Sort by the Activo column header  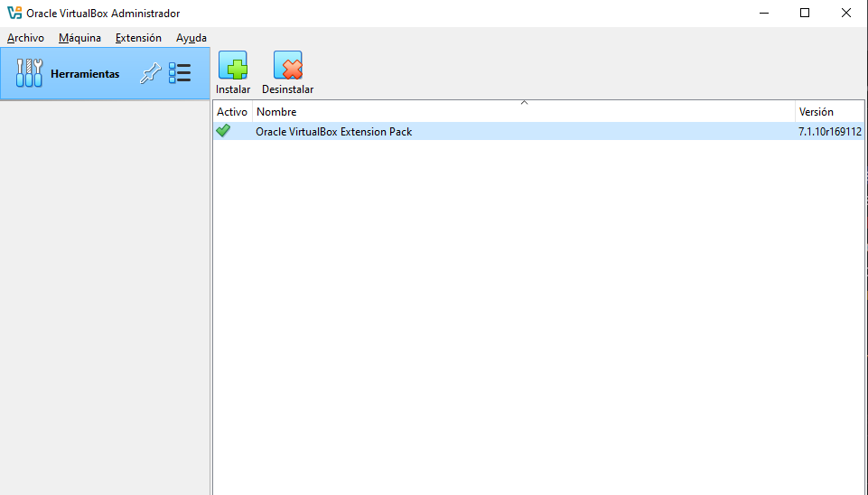coord(232,112)
